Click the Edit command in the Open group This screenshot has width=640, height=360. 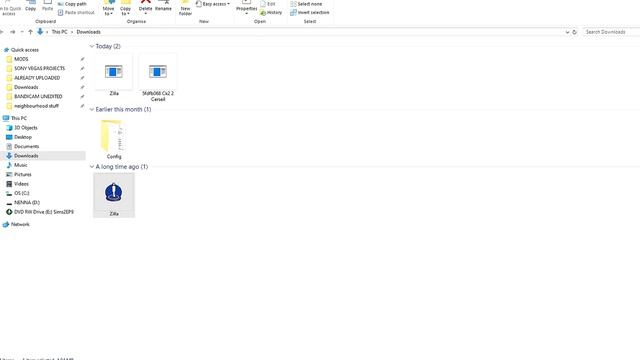(268, 4)
